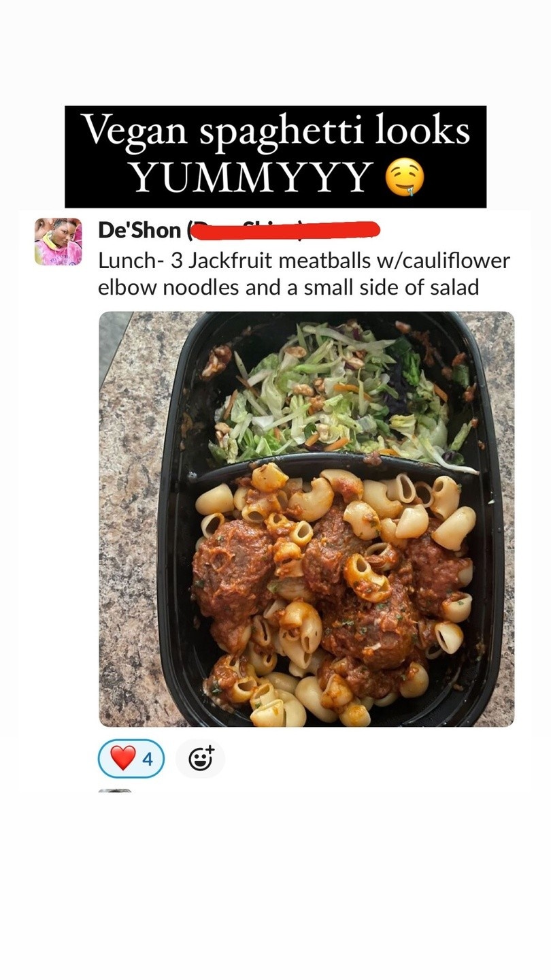Open De'Shon's profile picture avatar

(59, 242)
